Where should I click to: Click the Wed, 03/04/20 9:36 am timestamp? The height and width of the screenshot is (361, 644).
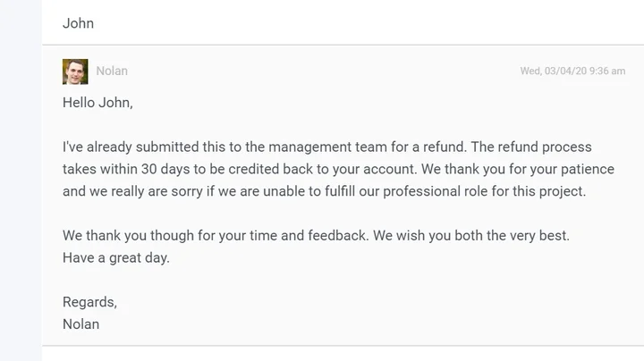572,71
